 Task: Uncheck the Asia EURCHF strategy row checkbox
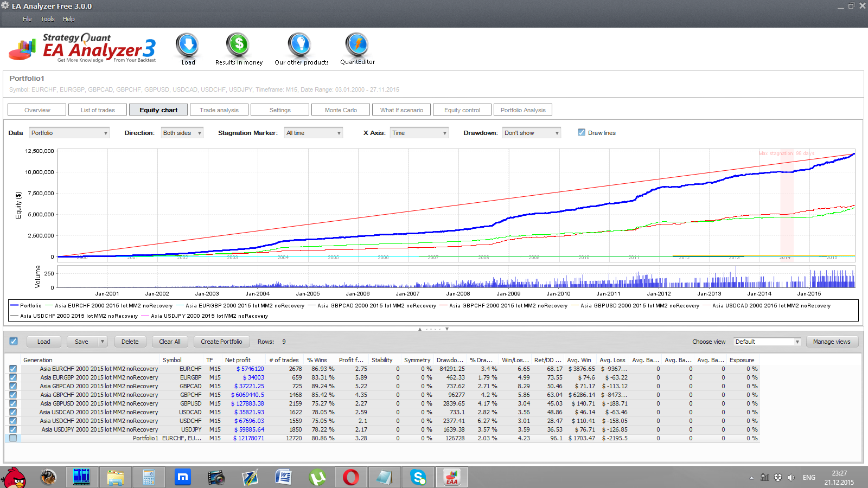pos(13,369)
